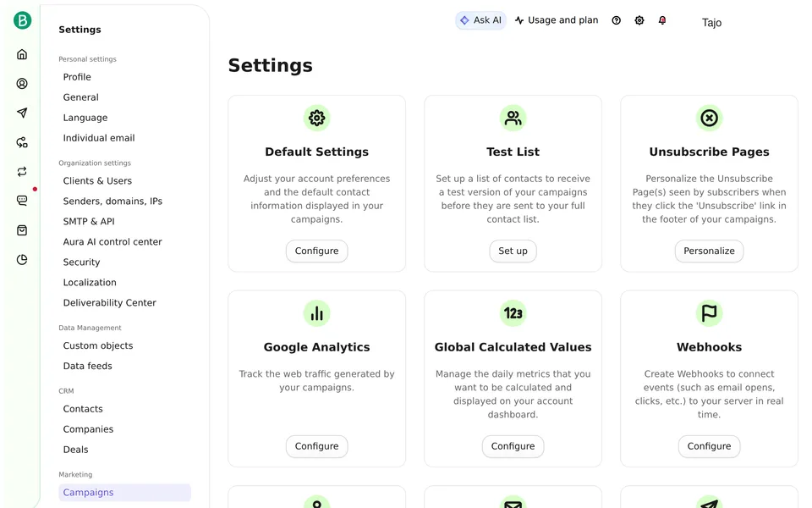812x508 pixels.
Task: Open the Commerce shopping bag icon
Action: pos(22,230)
